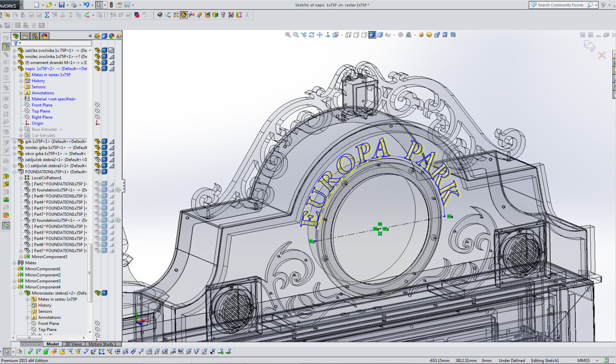Select Cut-Extrude1 feature in tree
Viewport: 616px width, 364px height.
pyautogui.click(x=43, y=135)
